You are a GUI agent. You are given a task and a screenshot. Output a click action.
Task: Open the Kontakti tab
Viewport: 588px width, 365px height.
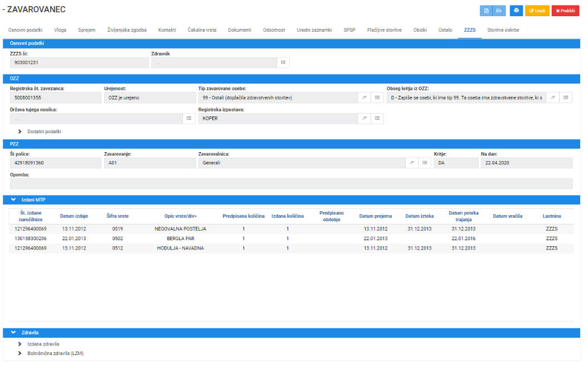(167, 30)
